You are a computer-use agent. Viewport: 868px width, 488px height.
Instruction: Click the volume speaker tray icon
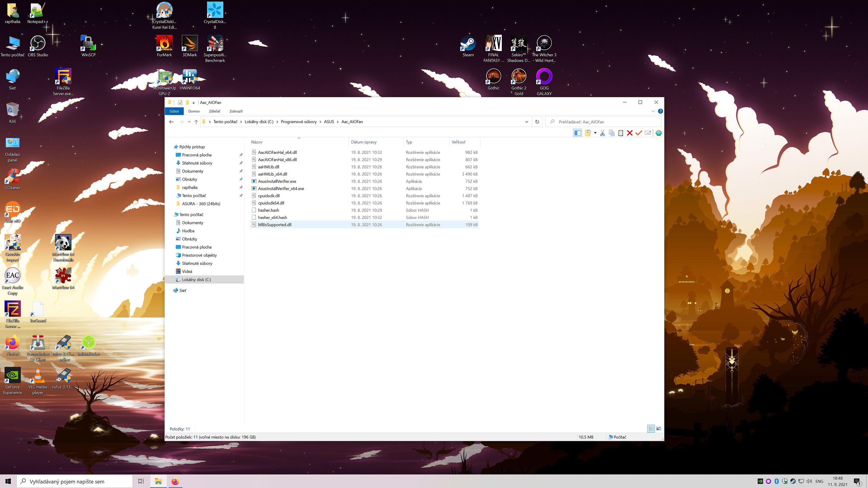point(809,481)
